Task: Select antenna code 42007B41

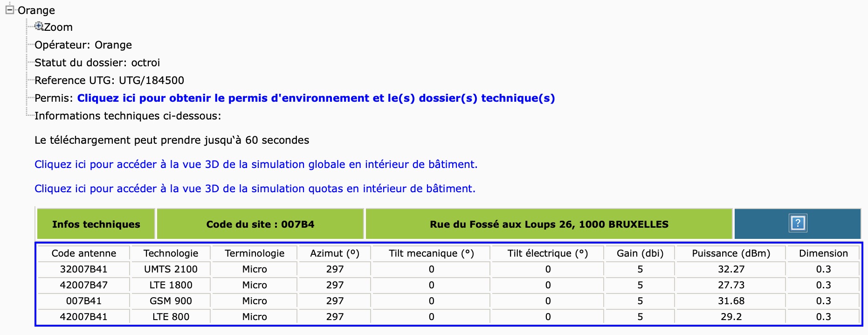Action: pyautogui.click(x=84, y=317)
